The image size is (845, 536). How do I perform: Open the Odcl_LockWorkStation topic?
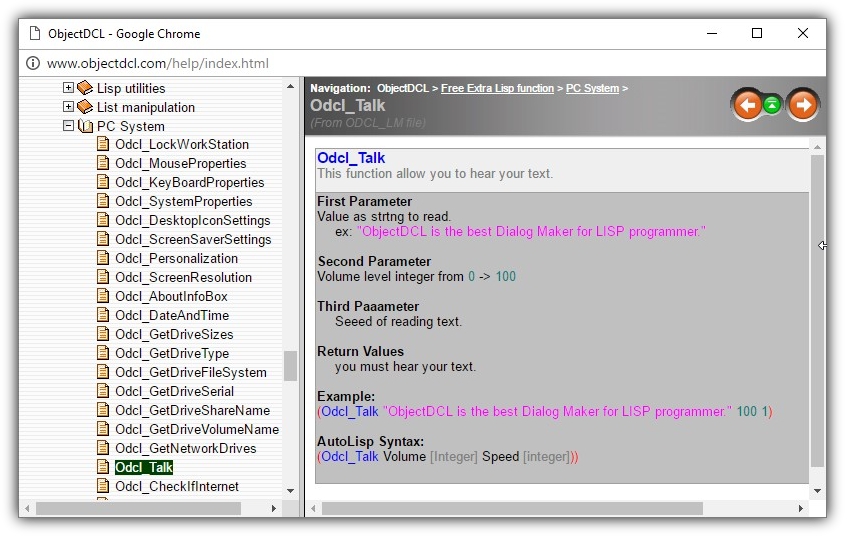[182, 144]
